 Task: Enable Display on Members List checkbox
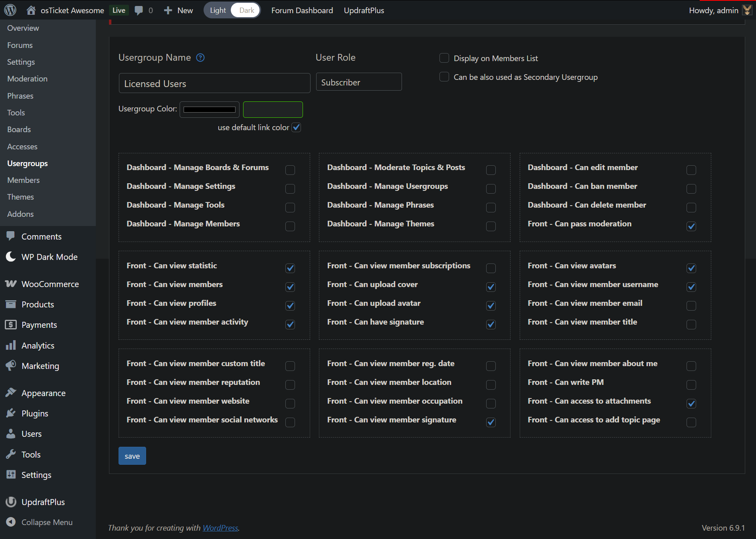click(x=444, y=58)
